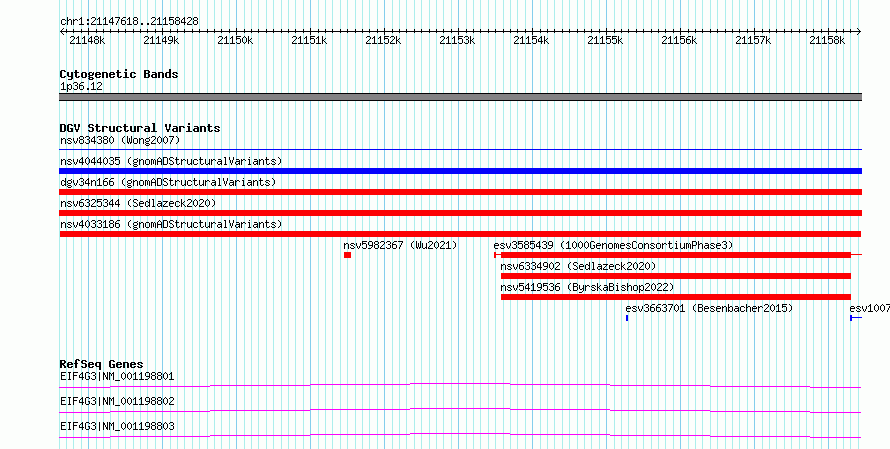The height and width of the screenshot is (449, 890).
Task: Click the 1p36.12 band label
Action: (x=81, y=87)
